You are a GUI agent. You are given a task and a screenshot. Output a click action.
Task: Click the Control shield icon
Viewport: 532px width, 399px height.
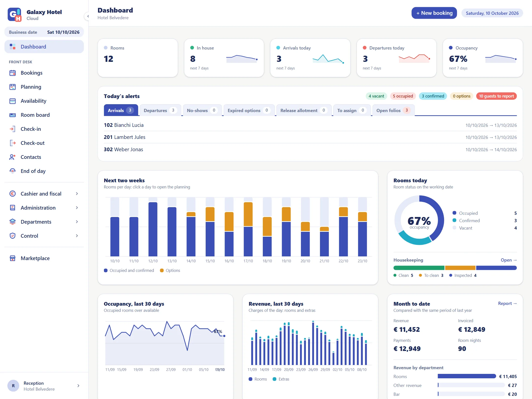coord(13,236)
